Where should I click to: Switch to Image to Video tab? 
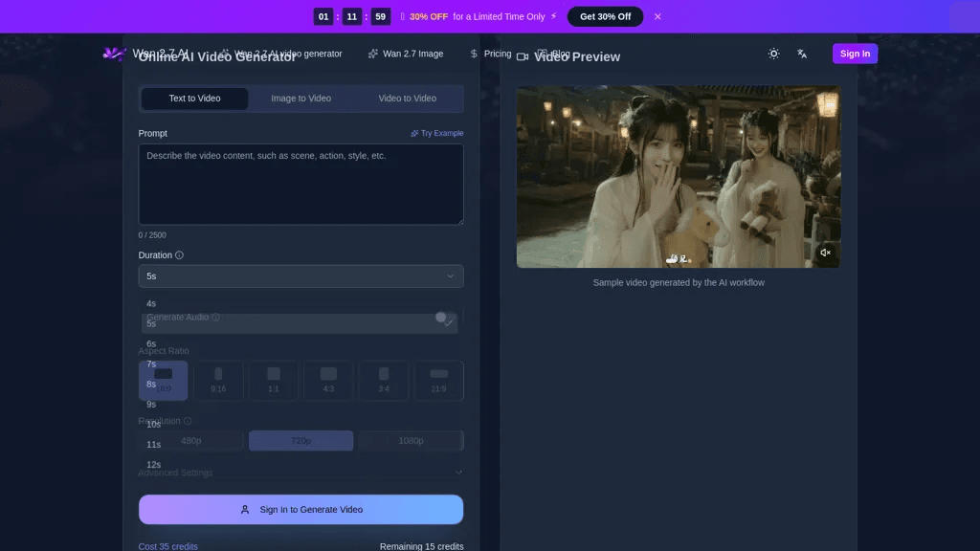[301, 99]
